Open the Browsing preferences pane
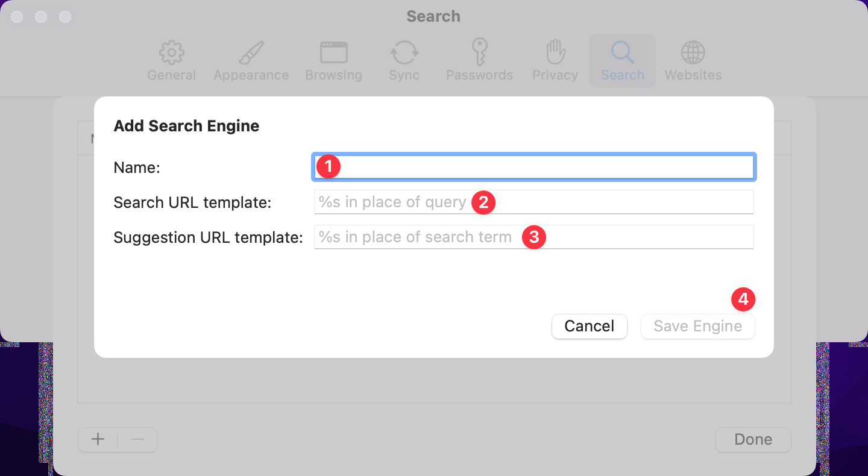This screenshot has width=868, height=476. click(x=333, y=60)
